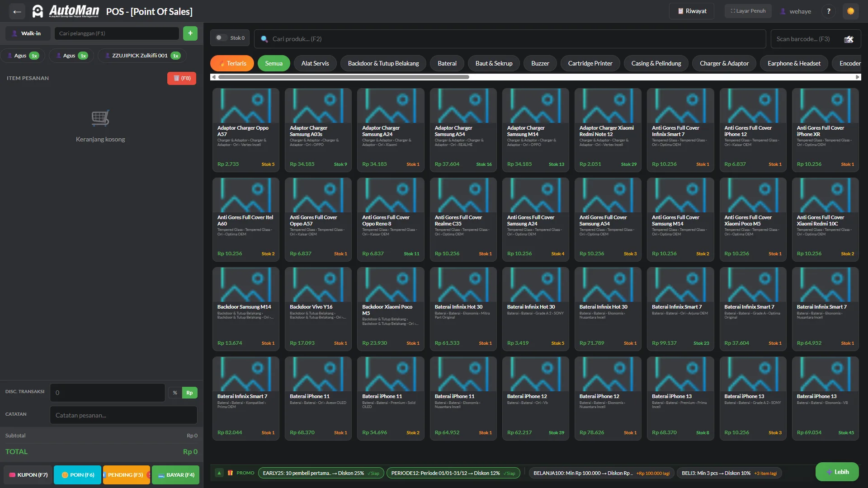Add Baterai iPhone 11 priced Rp 54.696
868x488 pixels.
point(391,399)
